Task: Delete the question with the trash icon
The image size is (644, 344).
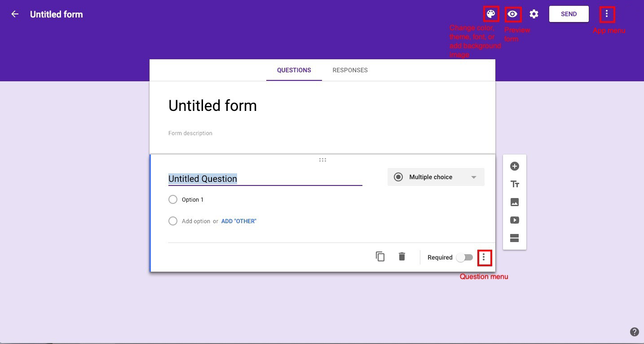Action: coord(401,256)
